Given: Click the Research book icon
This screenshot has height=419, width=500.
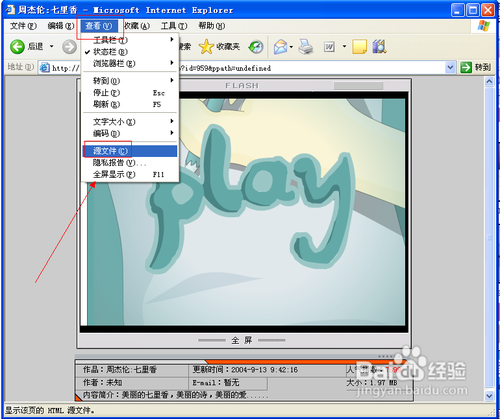Looking at the screenshot, I should 379,46.
